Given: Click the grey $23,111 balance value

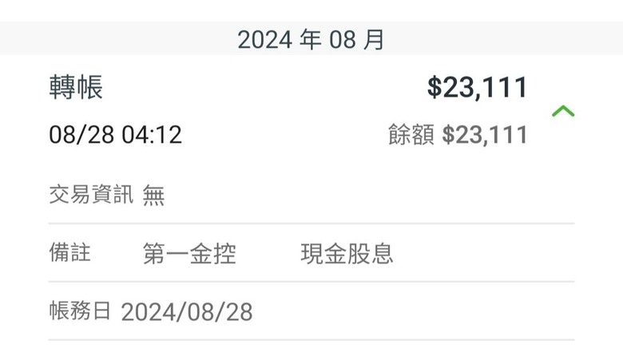Looking at the screenshot, I should 485,135.
